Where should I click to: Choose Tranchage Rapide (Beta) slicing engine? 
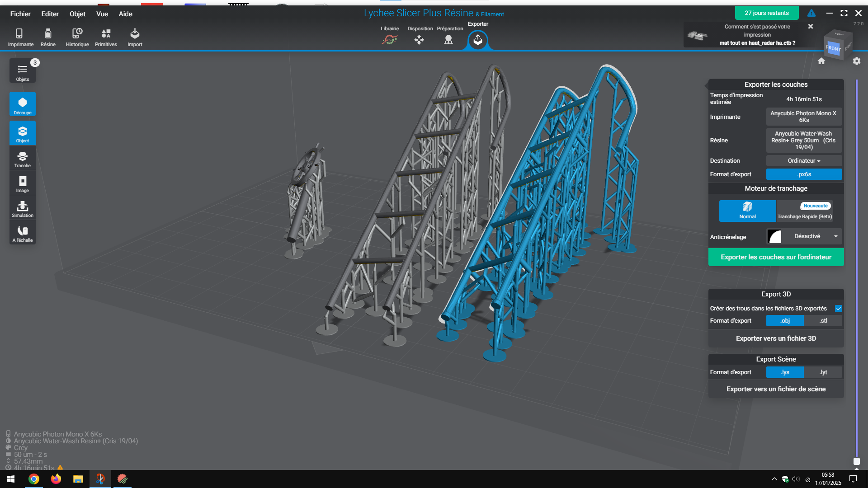pyautogui.click(x=805, y=211)
